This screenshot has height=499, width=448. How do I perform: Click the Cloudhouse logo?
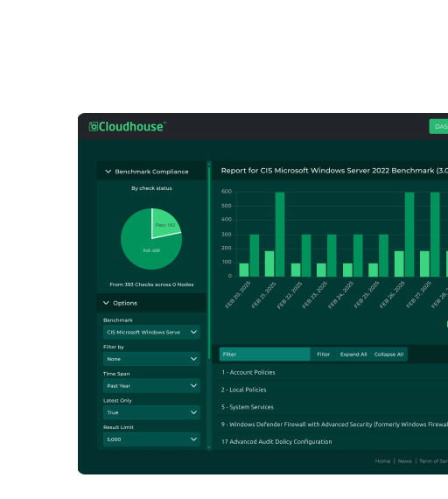127,127
